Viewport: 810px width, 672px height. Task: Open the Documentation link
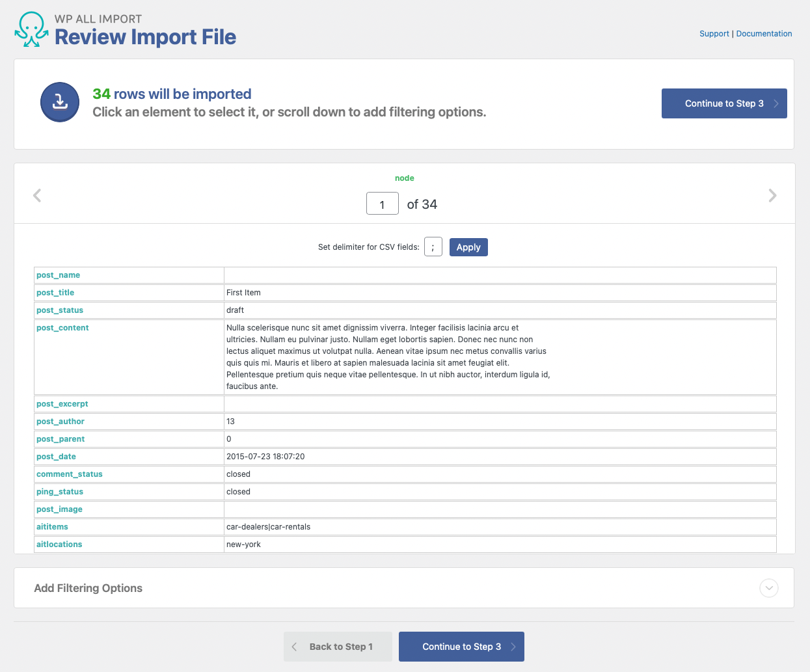coord(764,34)
